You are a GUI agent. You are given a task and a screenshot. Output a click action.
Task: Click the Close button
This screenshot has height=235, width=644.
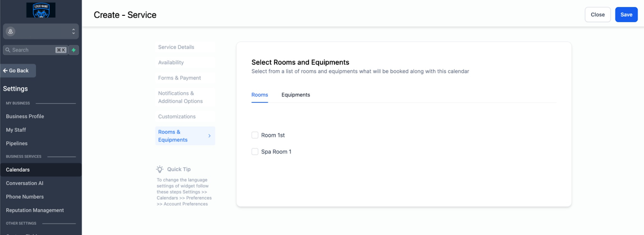[598, 15]
